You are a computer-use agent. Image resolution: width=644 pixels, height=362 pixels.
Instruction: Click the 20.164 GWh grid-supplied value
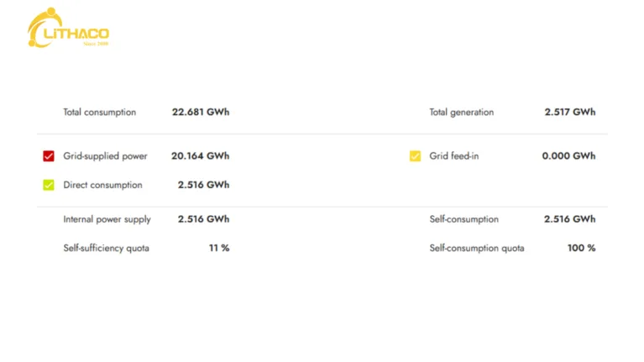[201, 156]
